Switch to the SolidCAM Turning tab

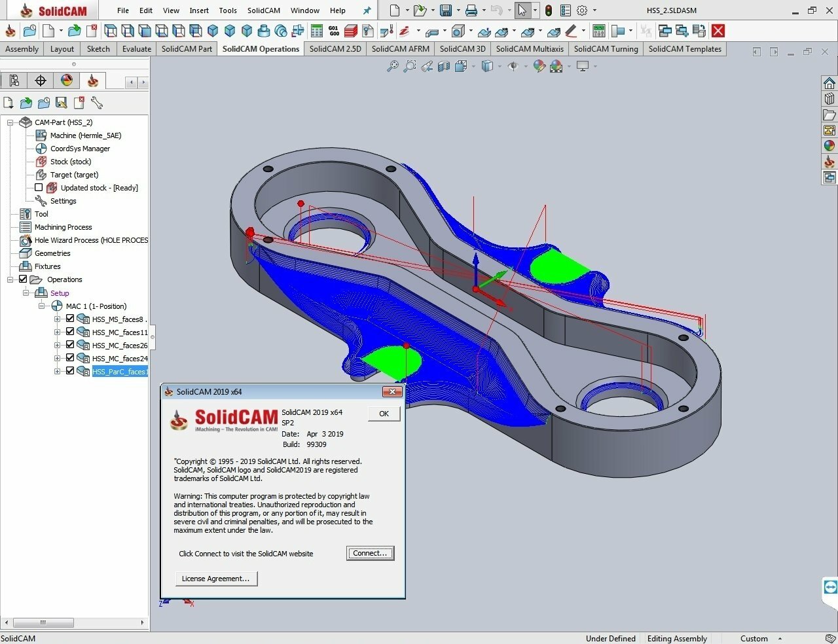pos(606,48)
